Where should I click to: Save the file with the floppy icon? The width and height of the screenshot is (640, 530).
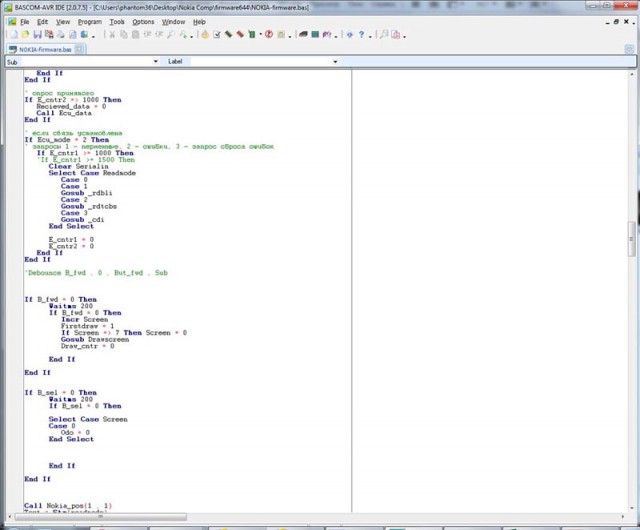[x=37, y=35]
